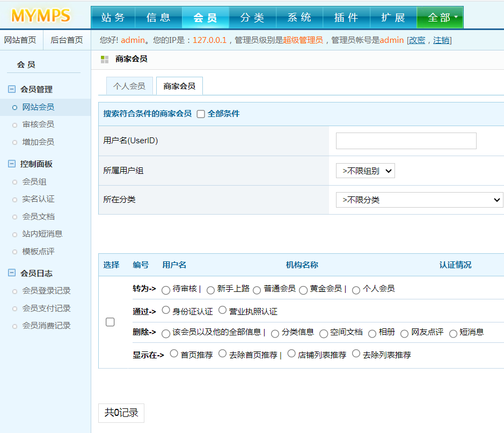Go to 后台首页
The image size is (504, 433).
tap(67, 40)
